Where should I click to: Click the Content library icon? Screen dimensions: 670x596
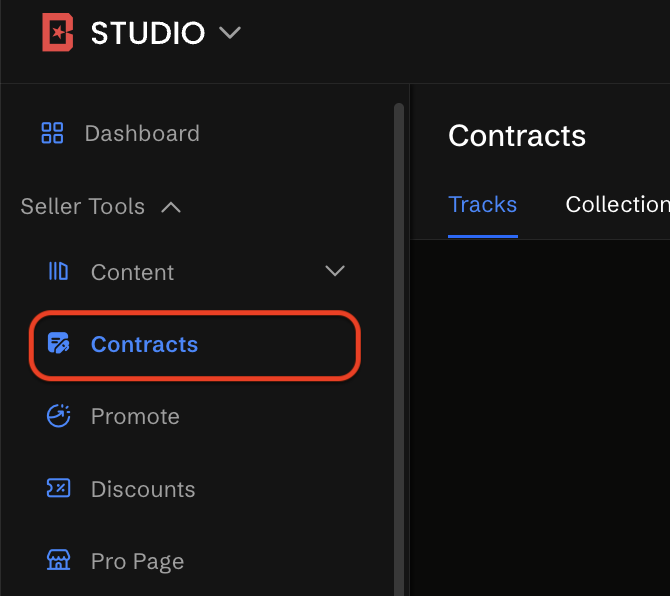click(59, 271)
